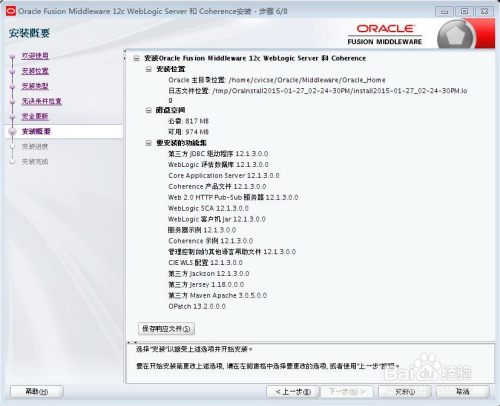The width and height of the screenshot is (500, 406).
Task: Select WebLogic 评估数据库 12.1.3.0.0 row
Action: [x=218, y=165]
